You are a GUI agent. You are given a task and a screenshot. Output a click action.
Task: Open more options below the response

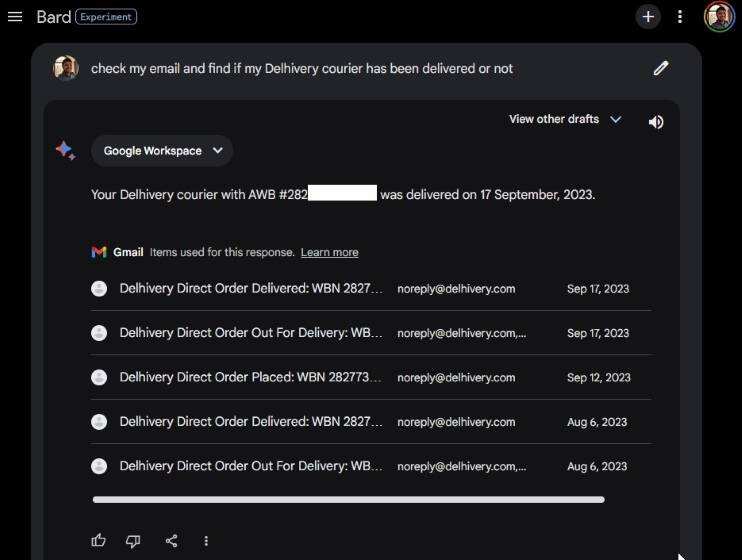(x=206, y=541)
